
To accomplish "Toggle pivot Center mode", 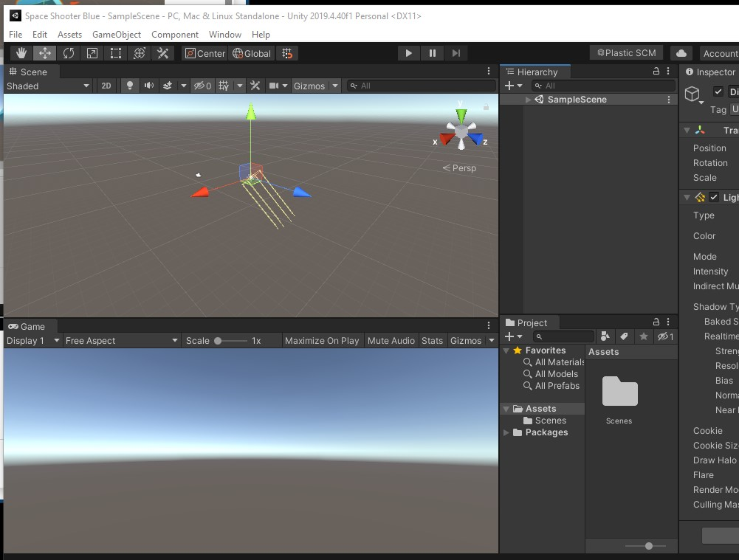I will [x=205, y=53].
